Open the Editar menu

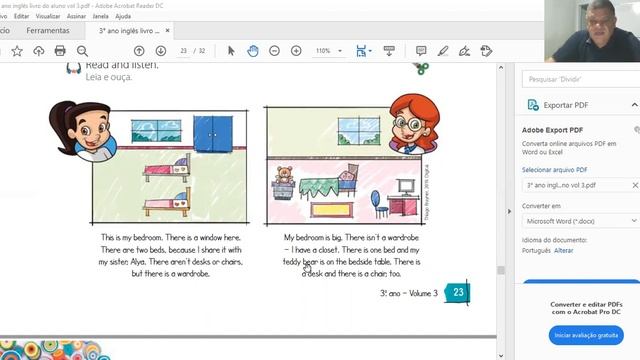point(21,16)
